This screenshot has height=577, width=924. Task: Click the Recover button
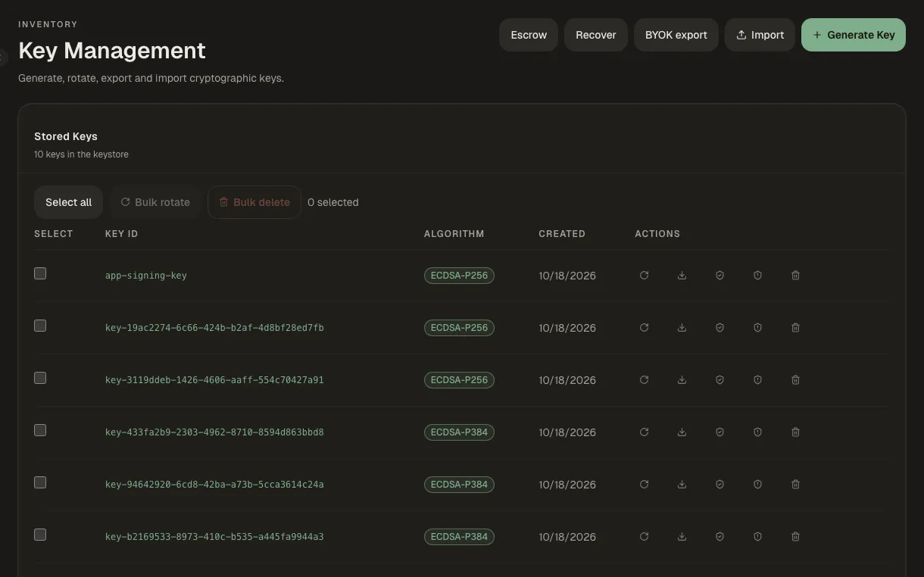point(596,35)
